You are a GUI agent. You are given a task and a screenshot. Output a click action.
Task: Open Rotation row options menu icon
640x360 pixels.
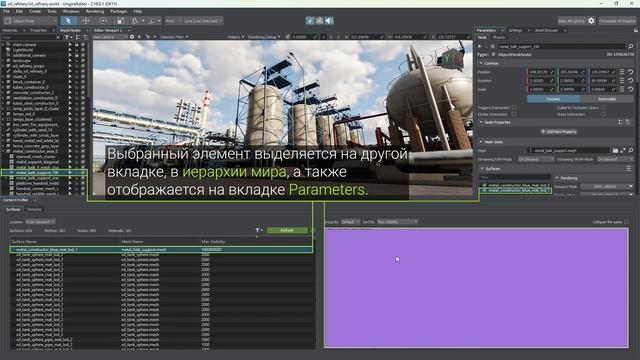pos(622,80)
